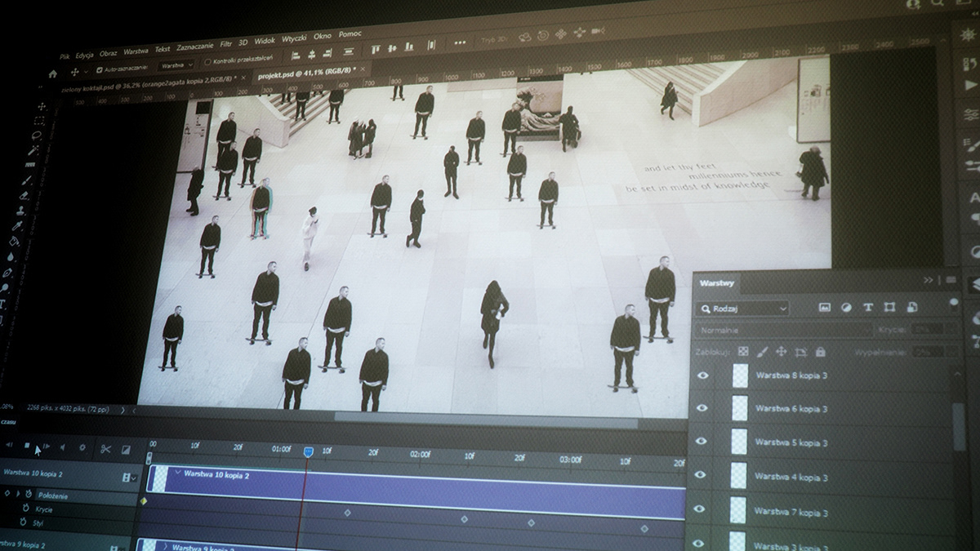Lock position icon in Warstwy panel
980x551 pixels.
click(782, 352)
